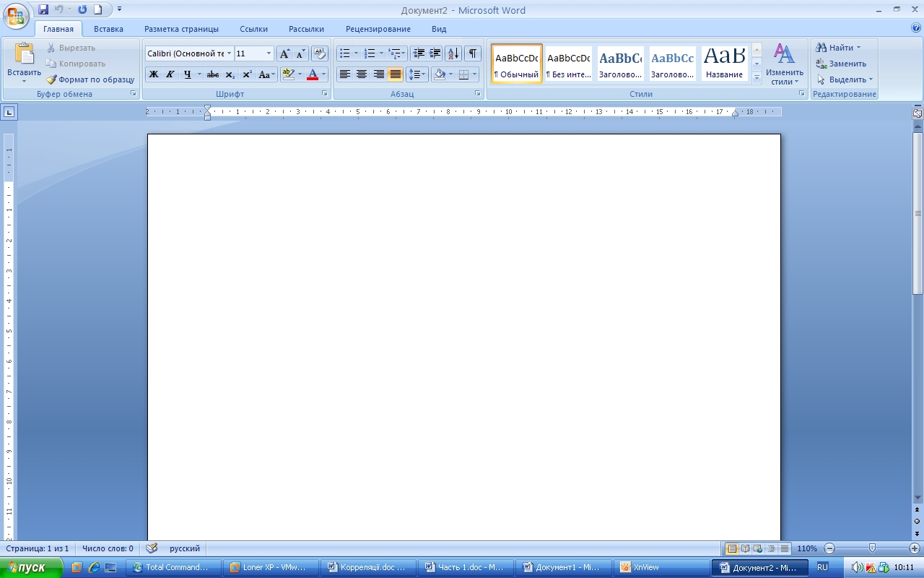Zoom in with the plus button
Screen dimensions: 924x578
(x=915, y=548)
